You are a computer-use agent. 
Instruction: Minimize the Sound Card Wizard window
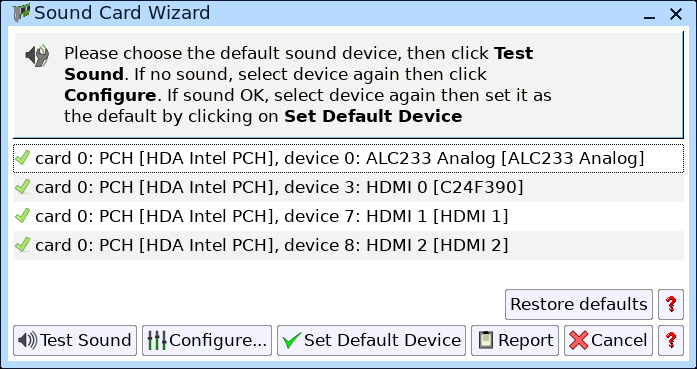pyautogui.click(x=649, y=15)
